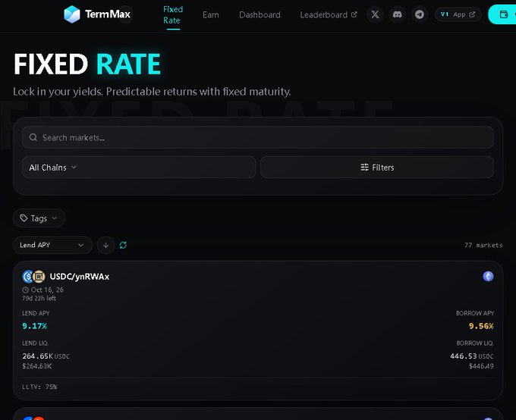The width and height of the screenshot is (516, 420).
Task: Go to the Earn tab
Action: (x=211, y=15)
